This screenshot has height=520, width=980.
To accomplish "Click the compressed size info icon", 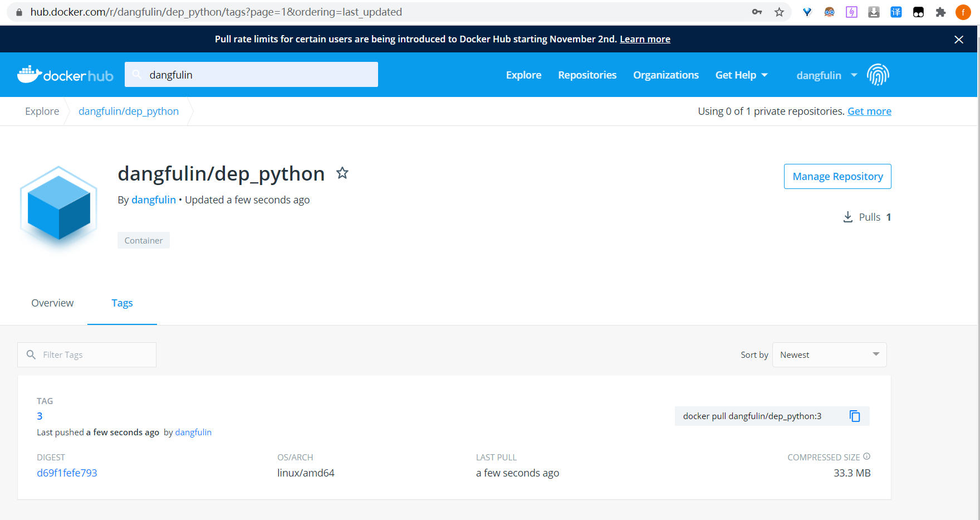I will pos(866,456).
